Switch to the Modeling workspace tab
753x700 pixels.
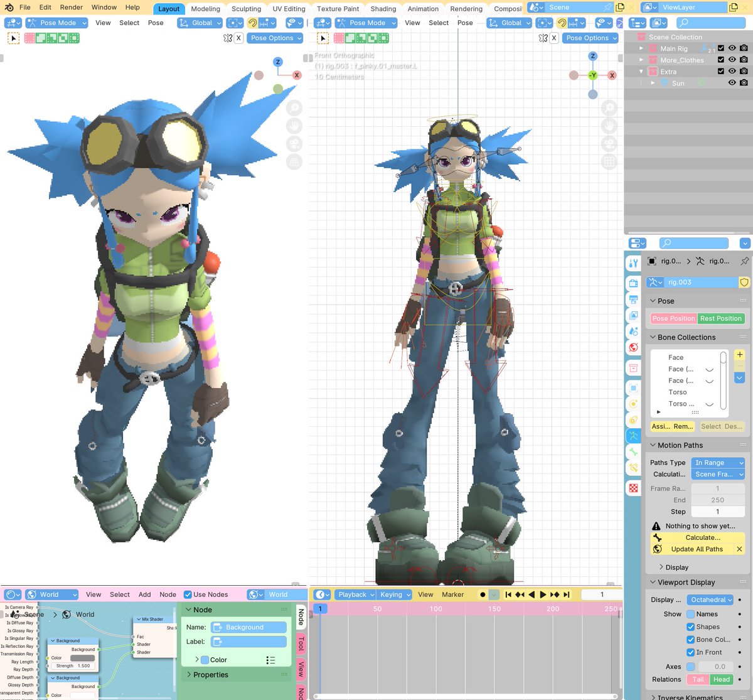click(206, 9)
